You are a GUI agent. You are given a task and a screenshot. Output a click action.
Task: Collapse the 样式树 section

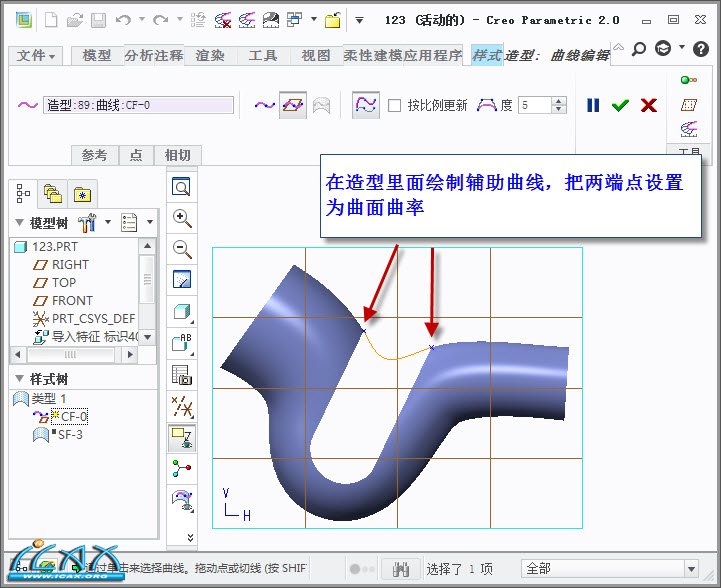[x=19, y=379]
